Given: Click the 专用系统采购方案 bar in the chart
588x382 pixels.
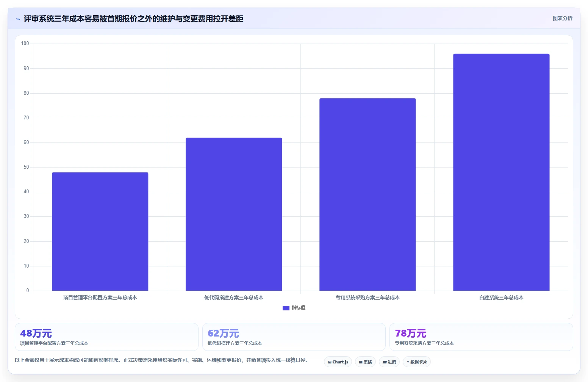Looking at the screenshot, I should click(x=367, y=194).
